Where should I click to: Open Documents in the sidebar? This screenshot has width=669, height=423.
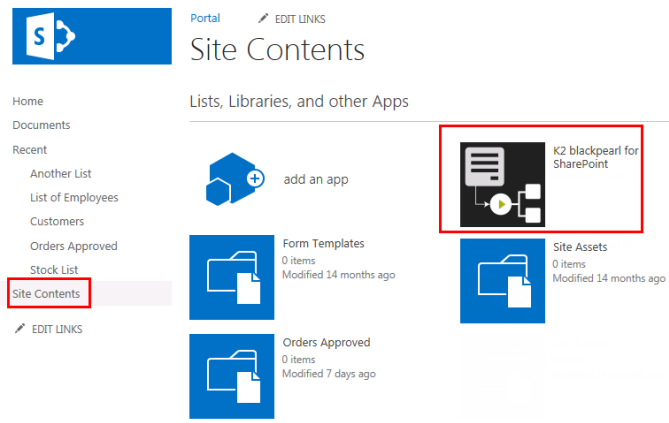point(41,125)
